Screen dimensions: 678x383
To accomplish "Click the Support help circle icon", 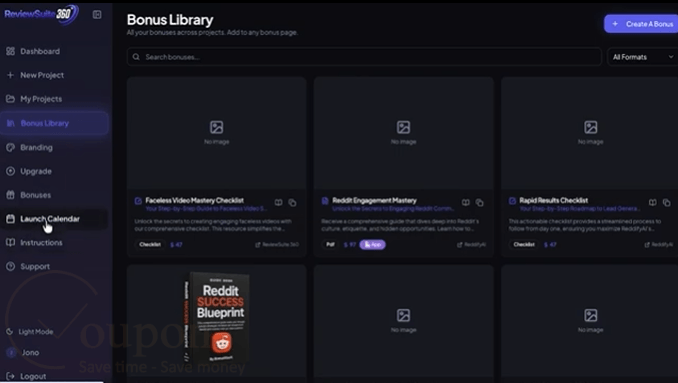I will pyautogui.click(x=10, y=266).
